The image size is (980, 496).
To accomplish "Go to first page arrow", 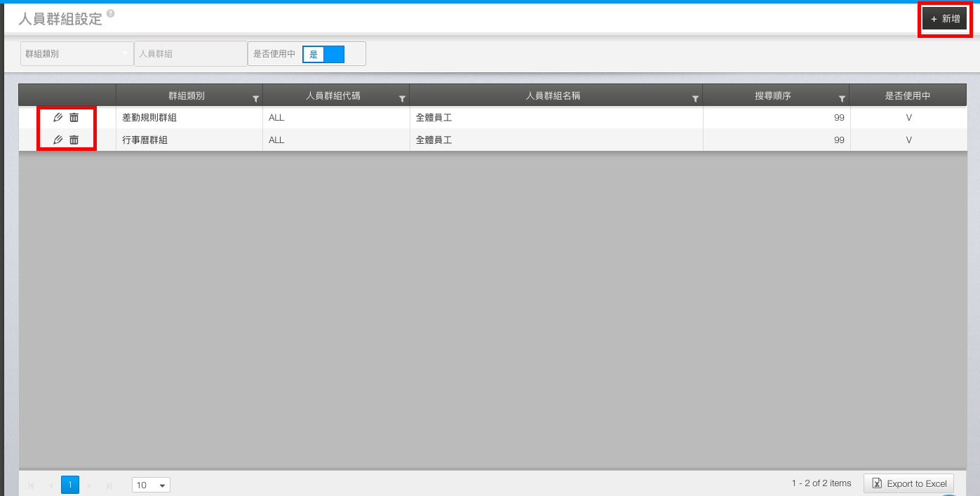I will click(x=31, y=485).
